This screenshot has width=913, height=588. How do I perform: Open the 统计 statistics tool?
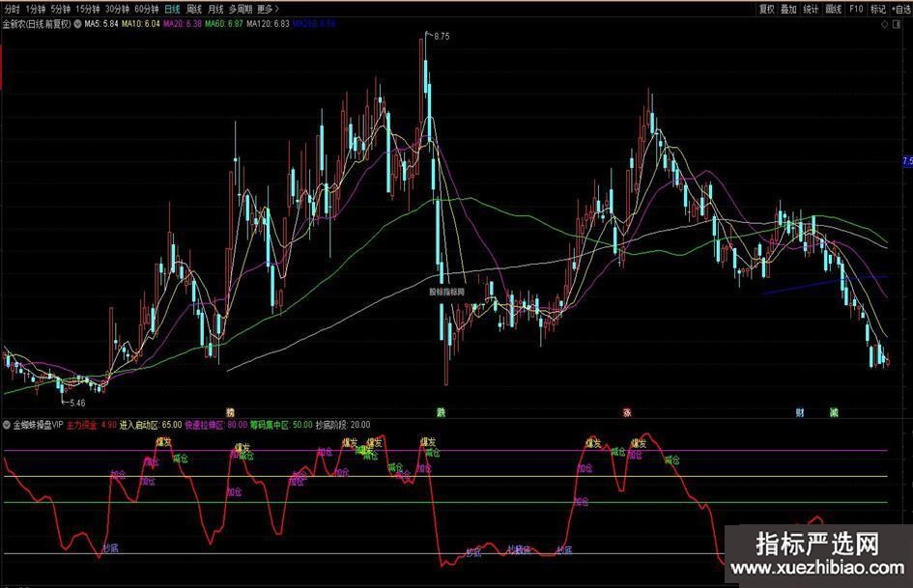point(812,9)
